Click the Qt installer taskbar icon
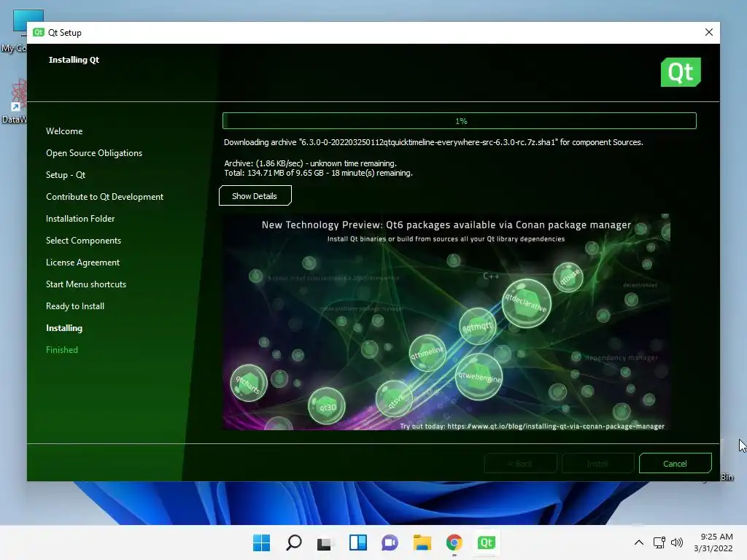The image size is (747, 560). (486, 542)
